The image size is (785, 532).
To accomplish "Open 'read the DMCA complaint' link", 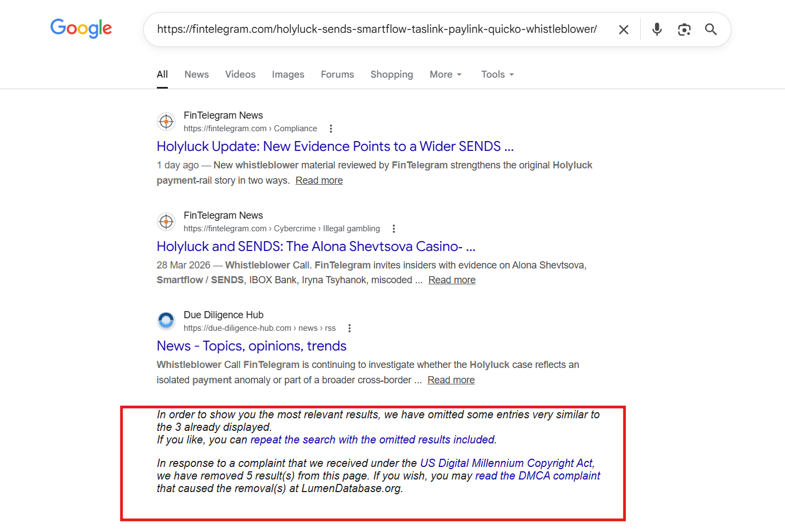I will point(537,476).
